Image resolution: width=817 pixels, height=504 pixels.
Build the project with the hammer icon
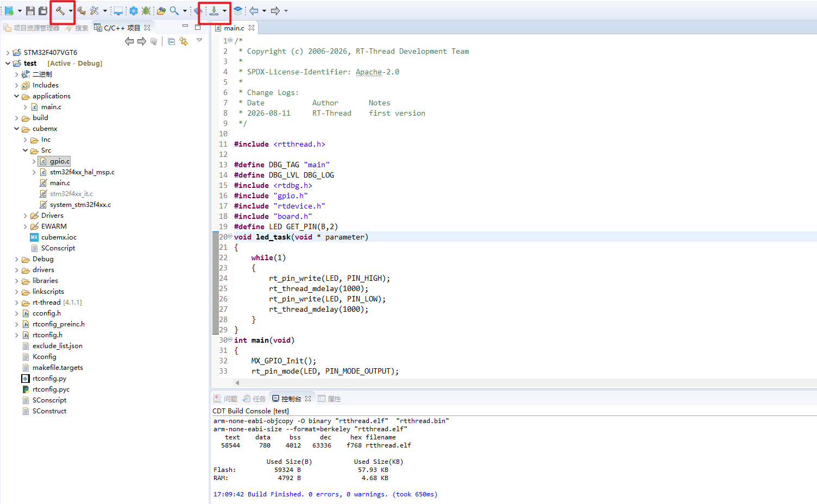[60, 11]
